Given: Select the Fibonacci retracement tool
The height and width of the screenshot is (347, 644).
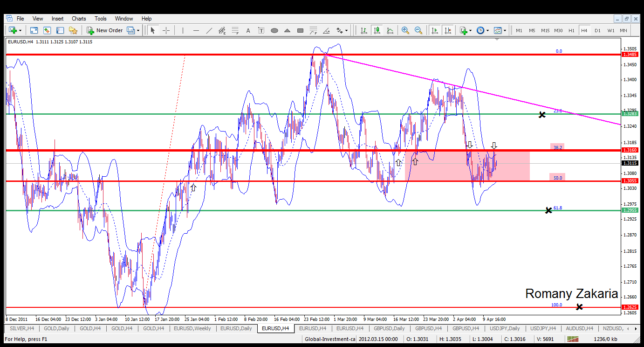Looking at the screenshot, I should (235, 30).
